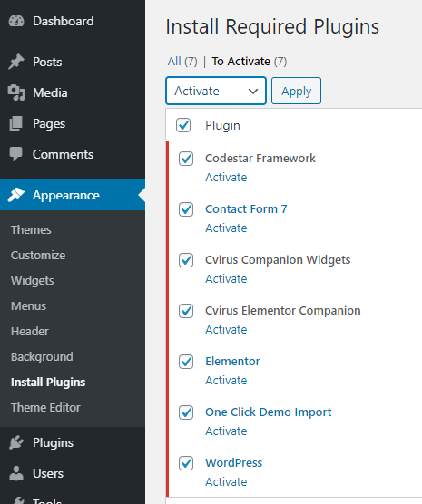422x504 pixels.
Task: Open the Themes submenu item
Action: [31, 230]
